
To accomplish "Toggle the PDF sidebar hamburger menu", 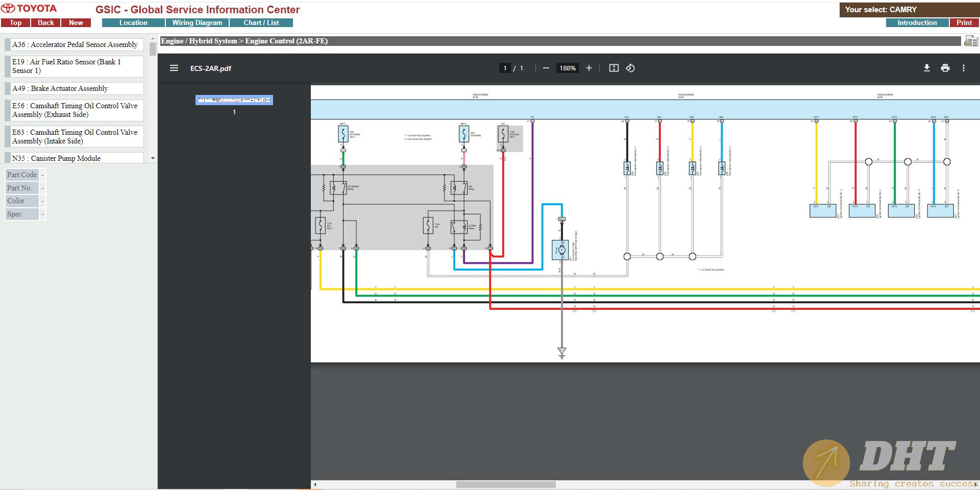I will coord(174,68).
